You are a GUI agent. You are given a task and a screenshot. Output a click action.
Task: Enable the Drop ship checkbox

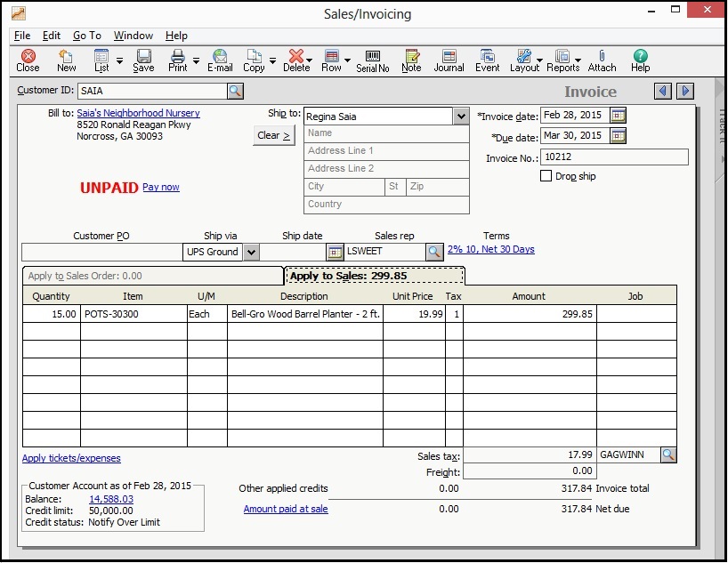tap(546, 176)
